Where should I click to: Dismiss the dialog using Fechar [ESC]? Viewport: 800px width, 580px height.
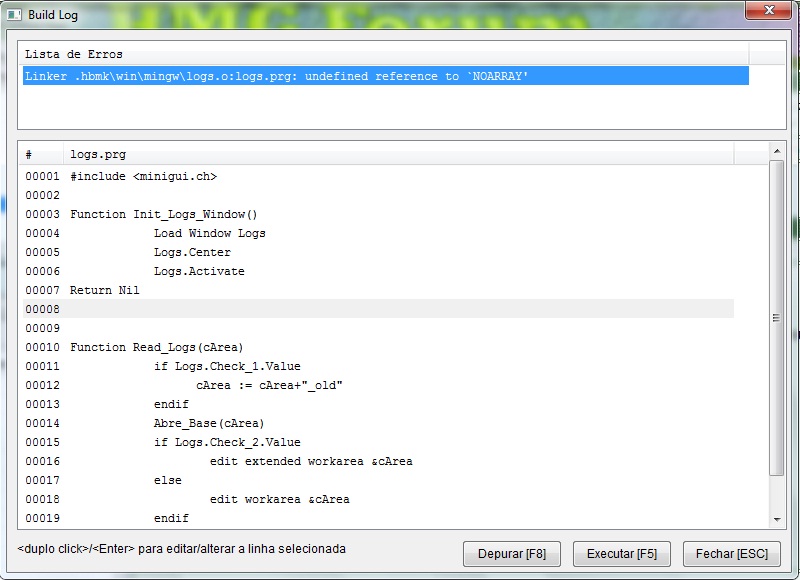[x=731, y=554]
